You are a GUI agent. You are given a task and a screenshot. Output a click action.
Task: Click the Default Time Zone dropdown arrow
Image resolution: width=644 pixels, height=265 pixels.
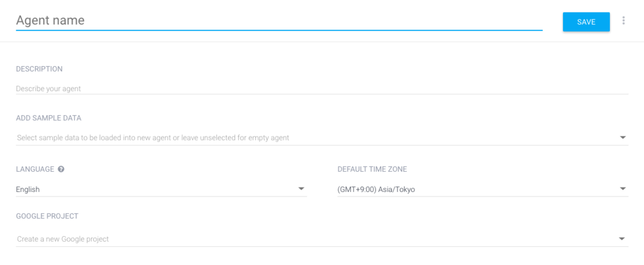point(623,189)
